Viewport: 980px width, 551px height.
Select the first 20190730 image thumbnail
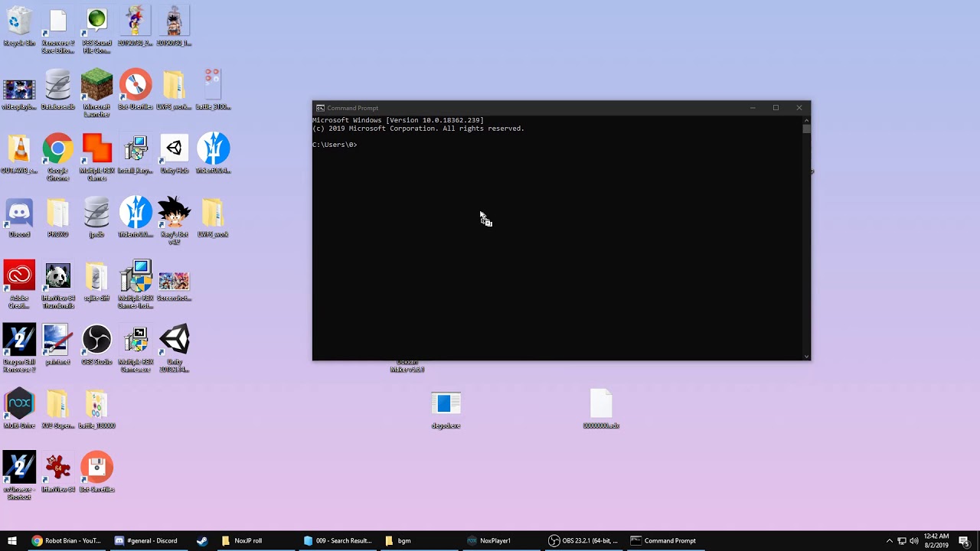136,27
